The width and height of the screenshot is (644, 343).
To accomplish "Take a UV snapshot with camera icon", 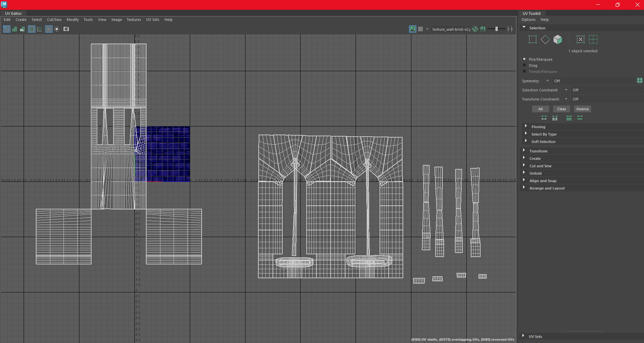I will [x=66, y=29].
